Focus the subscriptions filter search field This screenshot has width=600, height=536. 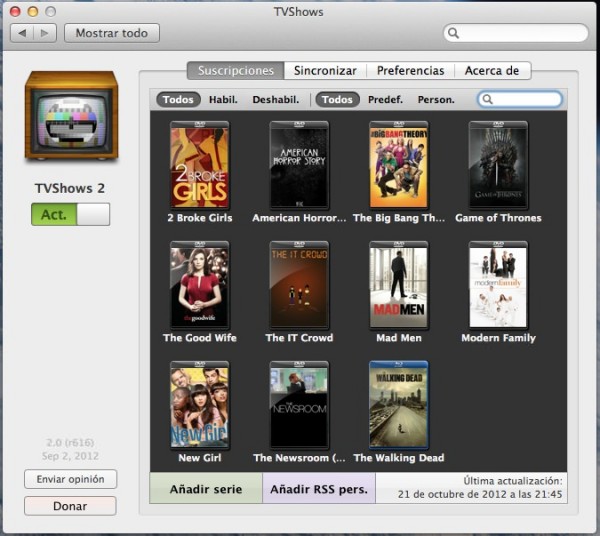(520, 99)
